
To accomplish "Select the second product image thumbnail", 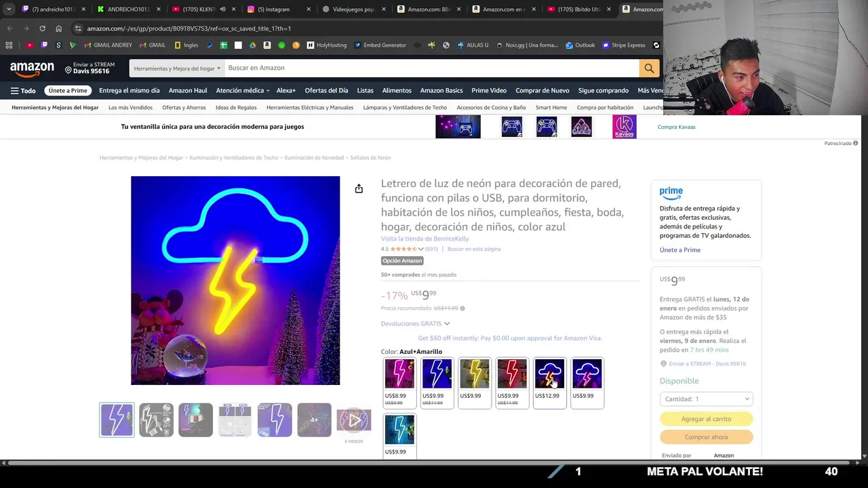I will 156,420.
